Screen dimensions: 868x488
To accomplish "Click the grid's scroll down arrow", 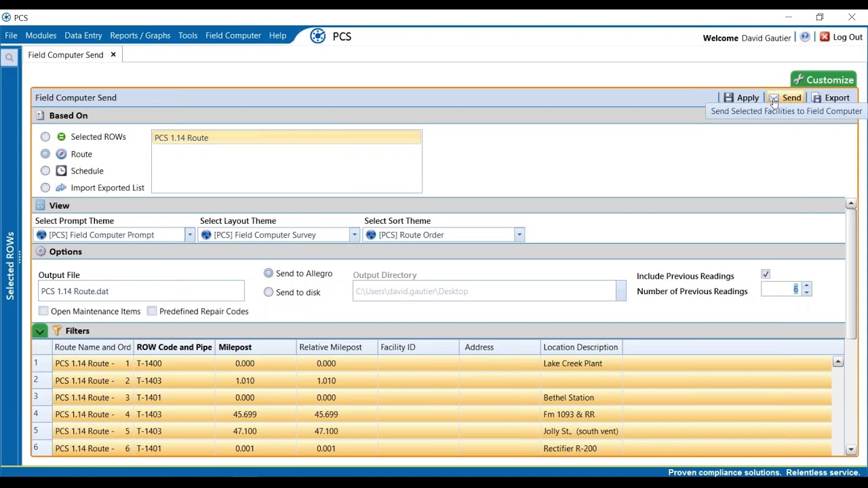I will point(850,450).
